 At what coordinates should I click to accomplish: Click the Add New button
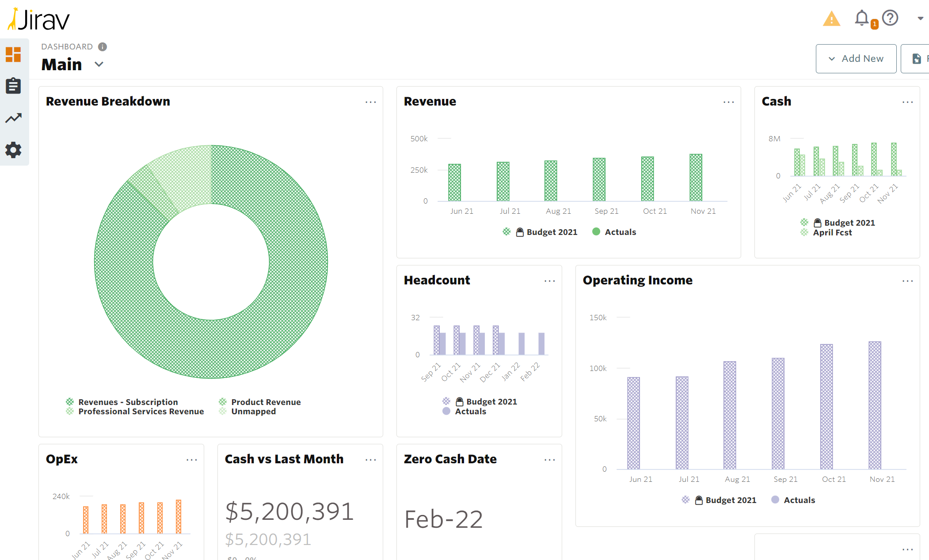click(x=856, y=58)
